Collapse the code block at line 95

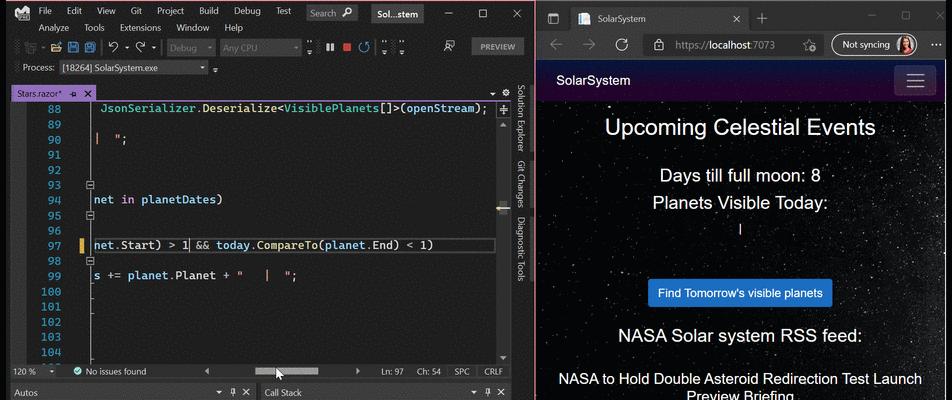coord(90,215)
